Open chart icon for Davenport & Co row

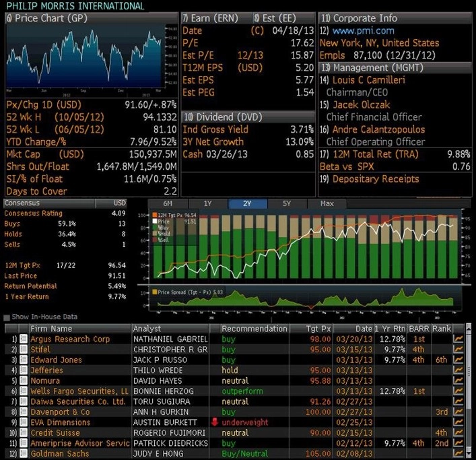tap(458, 412)
